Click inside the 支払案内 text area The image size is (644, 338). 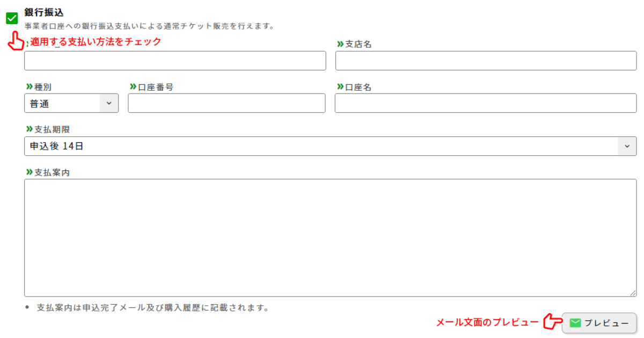[x=330, y=238]
